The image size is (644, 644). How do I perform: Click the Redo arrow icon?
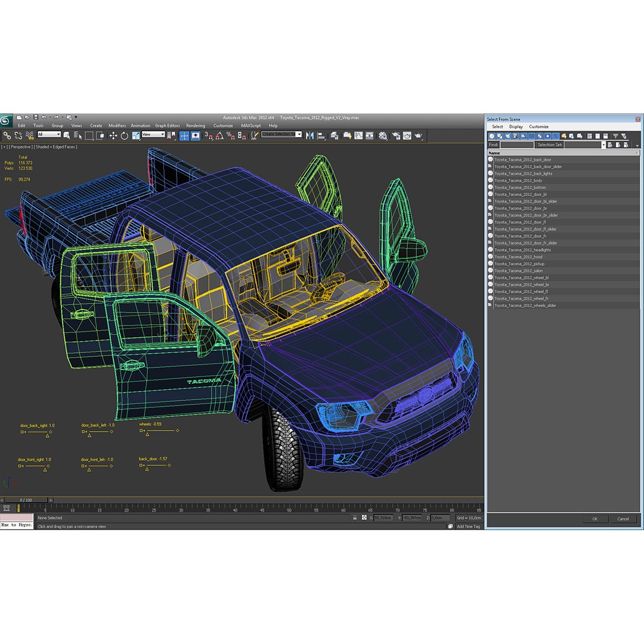(x=56, y=117)
